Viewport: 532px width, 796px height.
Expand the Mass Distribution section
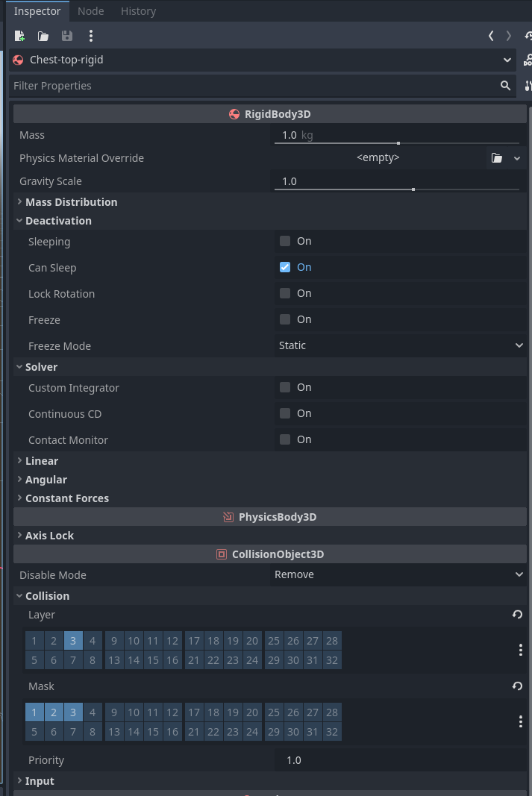(x=71, y=202)
